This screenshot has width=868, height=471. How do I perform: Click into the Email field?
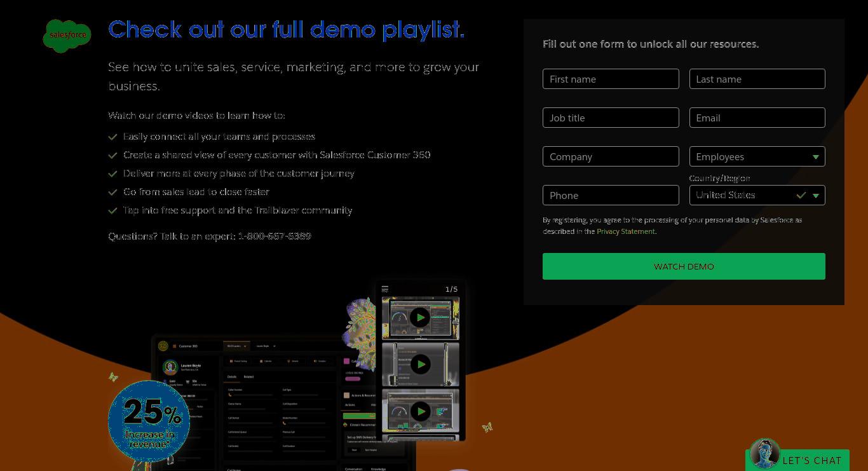click(757, 118)
